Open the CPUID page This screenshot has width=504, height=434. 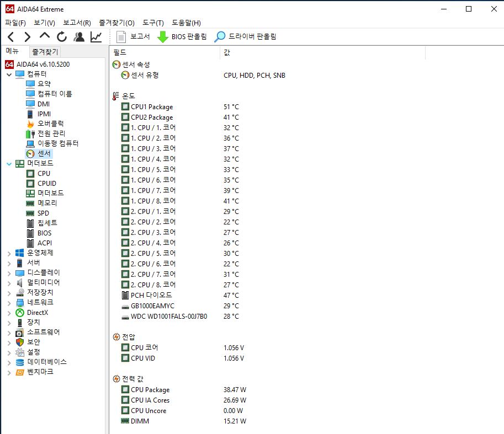click(x=41, y=183)
